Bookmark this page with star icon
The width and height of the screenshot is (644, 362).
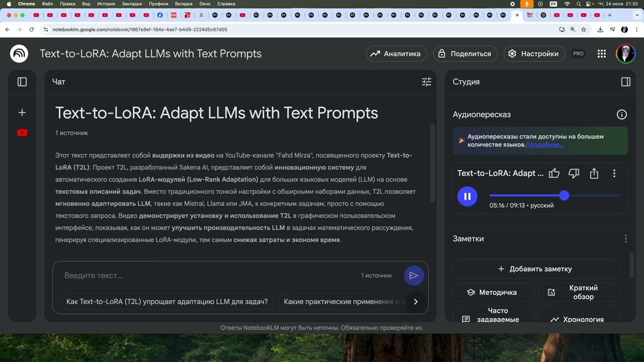pos(584,30)
